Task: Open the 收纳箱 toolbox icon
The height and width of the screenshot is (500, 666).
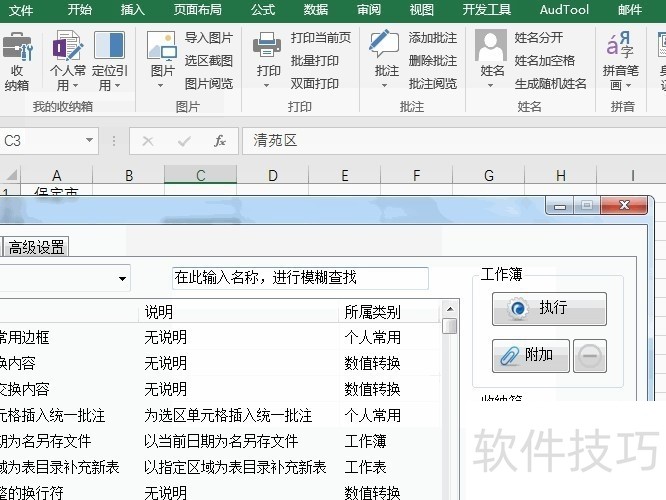Action: click(x=17, y=47)
